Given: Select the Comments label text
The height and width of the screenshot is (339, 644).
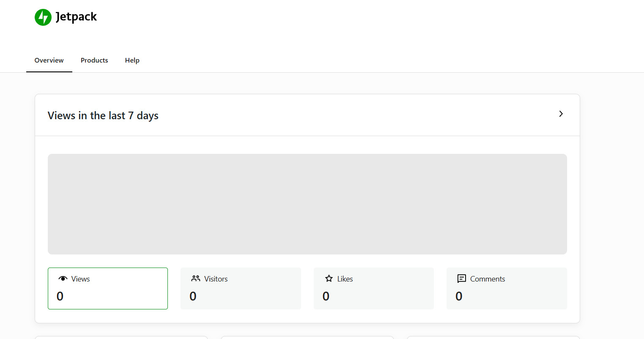Looking at the screenshot, I should click(488, 279).
